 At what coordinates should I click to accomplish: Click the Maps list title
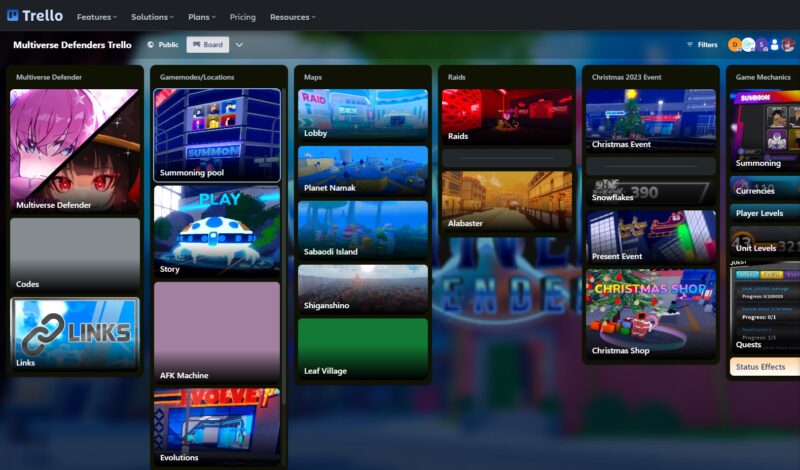(x=313, y=77)
